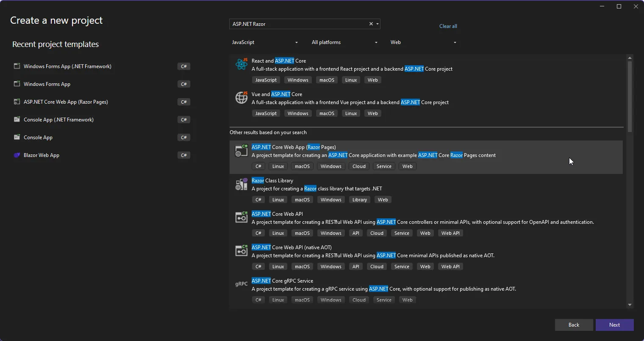Image resolution: width=644 pixels, height=341 pixels.
Task: Click the Vue and ASP.NET Core globe icon
Action: coord(241,98)
